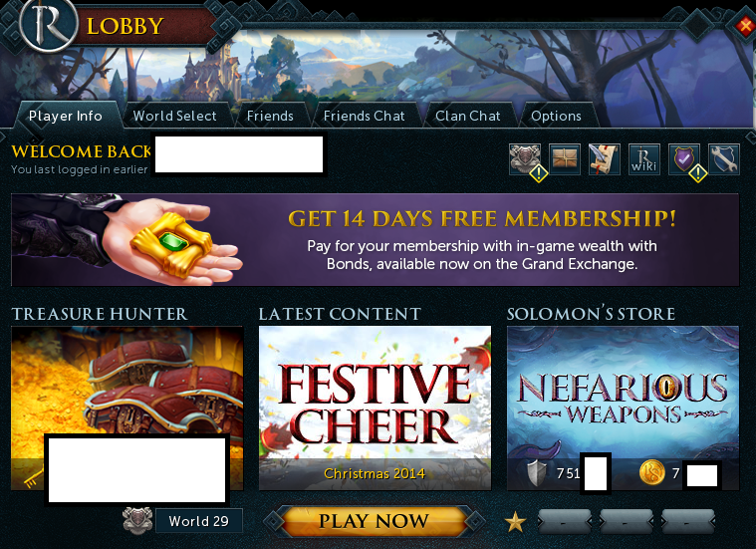The height and width of the screenshot is (549, 756).
Task: Open the RuneScape wiki icon
Action: [644, 158]
